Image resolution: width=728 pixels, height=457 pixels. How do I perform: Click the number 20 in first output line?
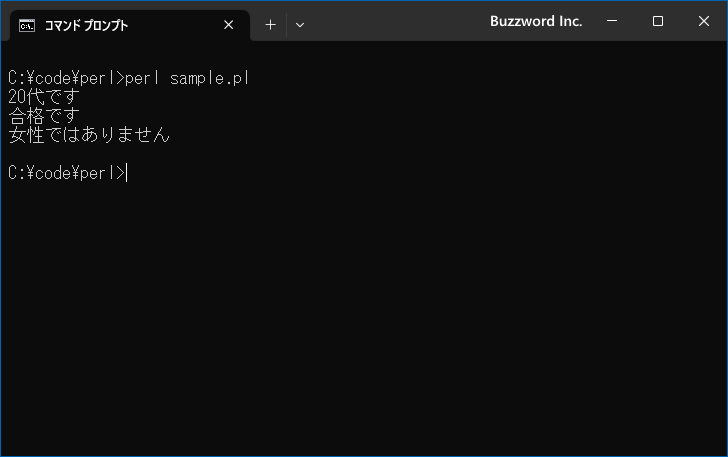pos(17,97)
